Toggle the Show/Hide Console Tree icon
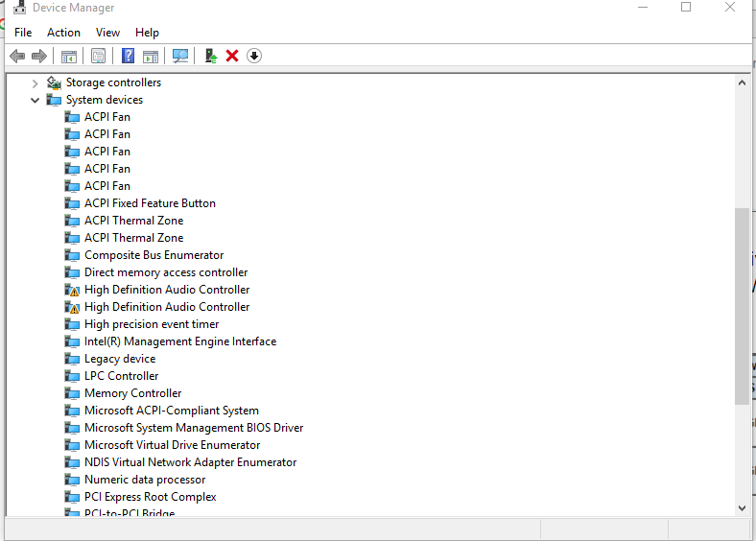The height and width of the screenshot is (541, 756). [x=69, y=57]
